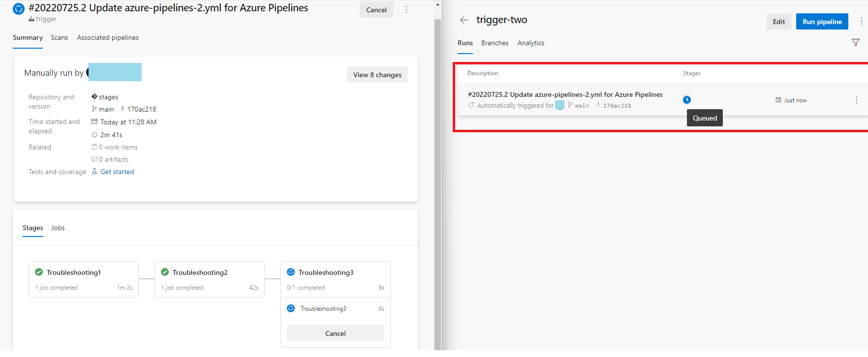Open the Troubleshooting1 stage card
This screenshot has height=357, width=868.
84,279
